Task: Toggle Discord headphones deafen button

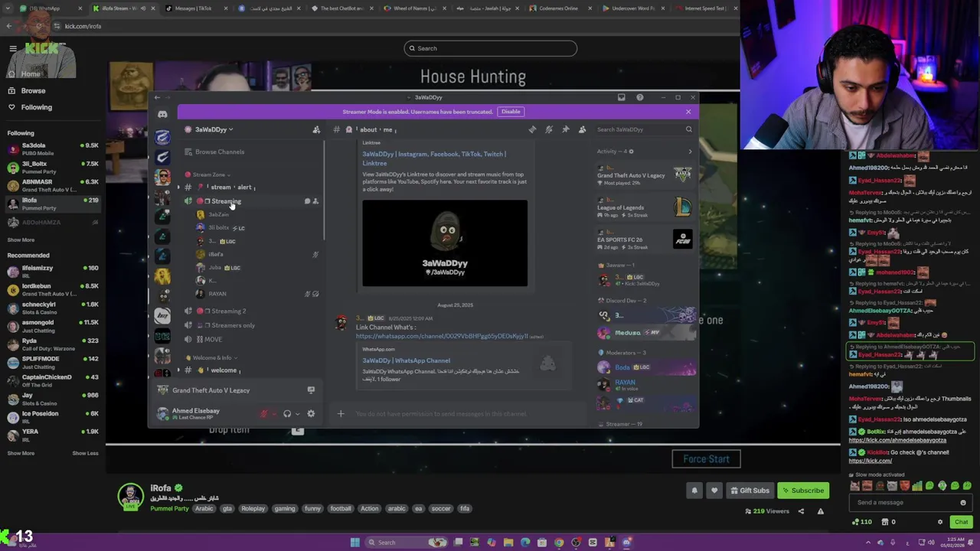Action: coord(287,414)
